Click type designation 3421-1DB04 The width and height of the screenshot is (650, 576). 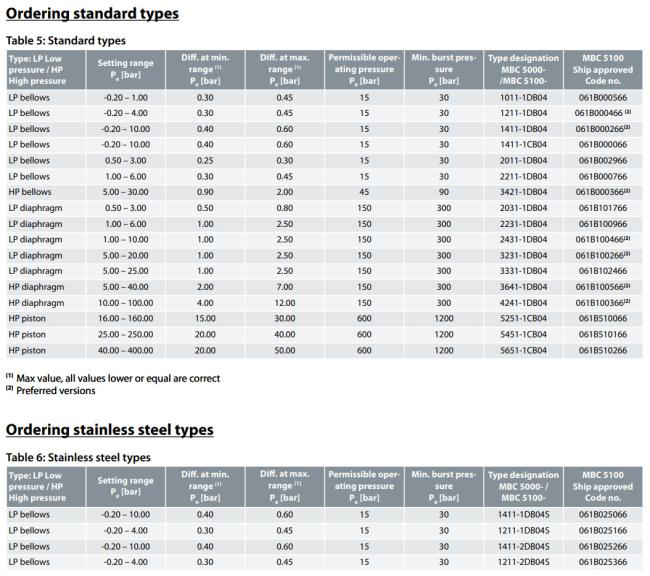pyautogui.click(x=523, y=192)
